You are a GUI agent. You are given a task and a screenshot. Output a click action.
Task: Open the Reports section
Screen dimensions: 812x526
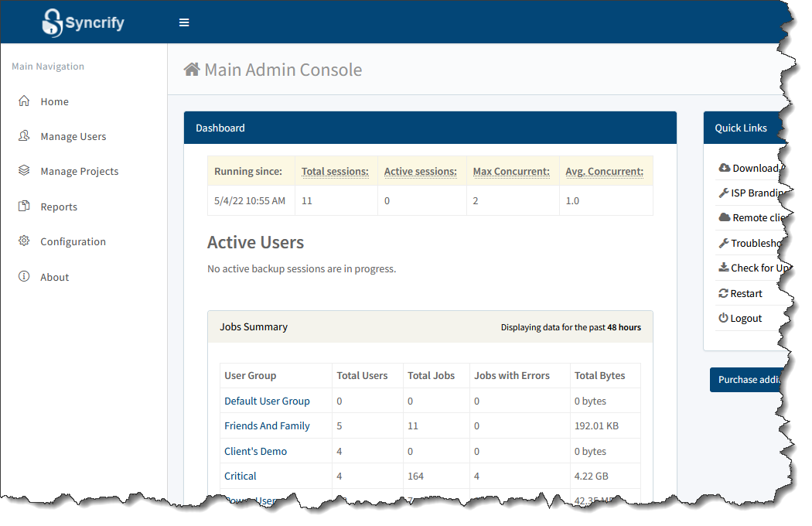tap(59, 207)
